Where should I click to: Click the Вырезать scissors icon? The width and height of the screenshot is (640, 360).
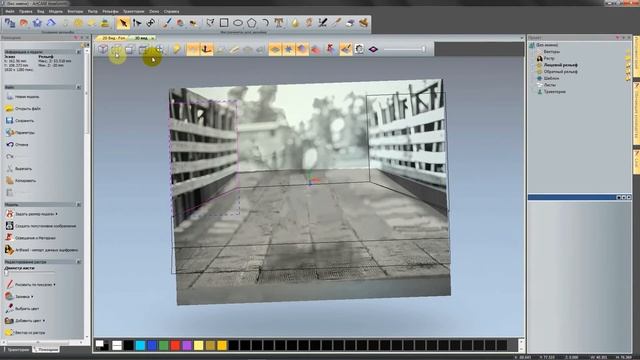9,168
